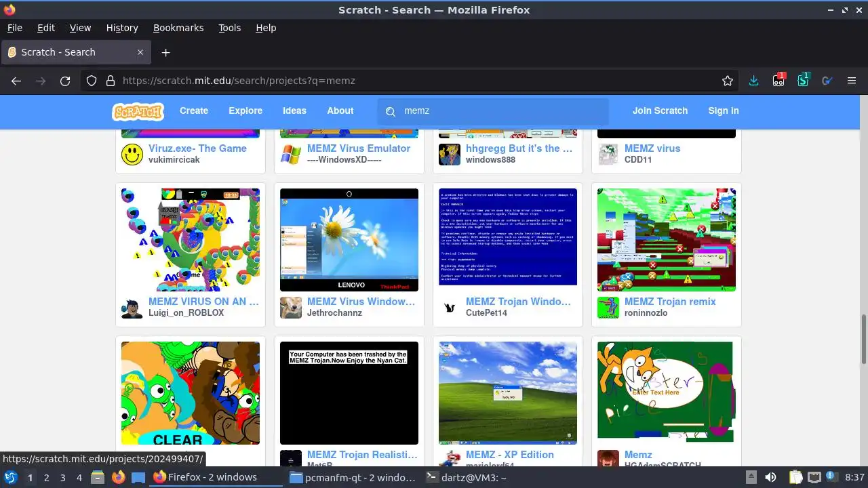The width and height of the screenshot is (868, 488).
Task: Open the CLEAR cartoon project thumbnail
Action: [x=191, y=393]
